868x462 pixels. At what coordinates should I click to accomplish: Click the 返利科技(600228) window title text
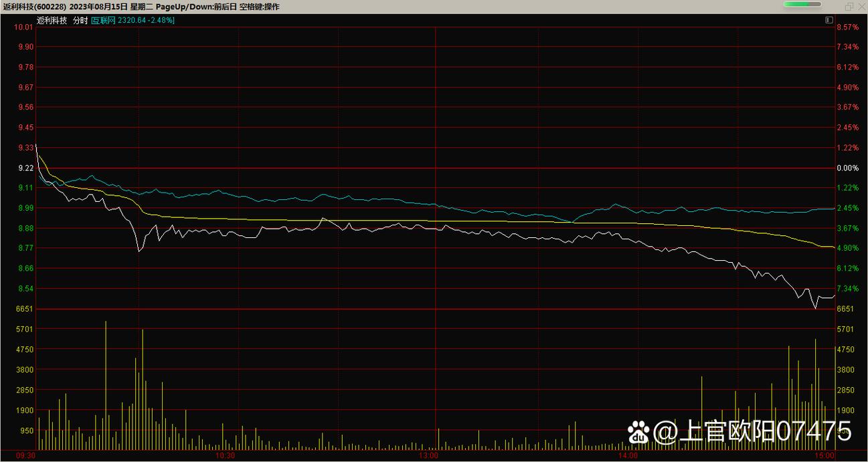pos(34,7)
